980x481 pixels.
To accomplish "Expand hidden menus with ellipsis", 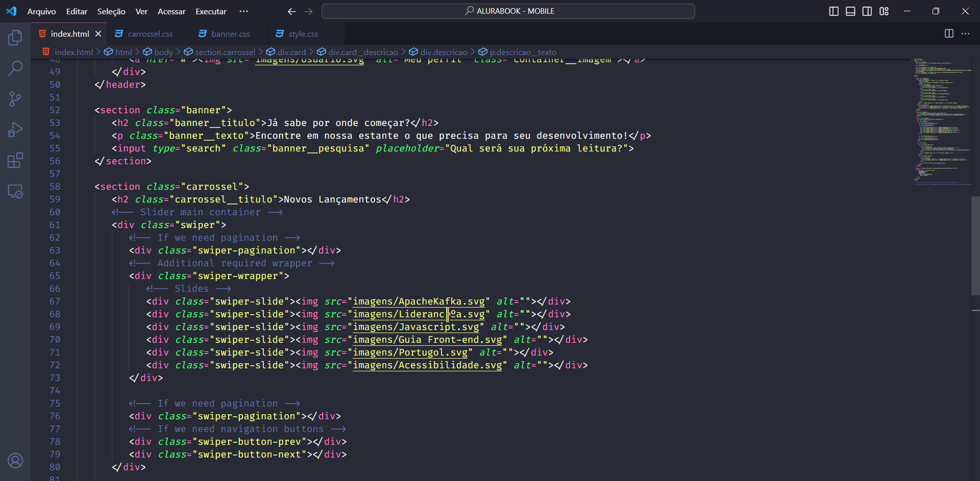I will pyautogui.click(x=244, y=11).
